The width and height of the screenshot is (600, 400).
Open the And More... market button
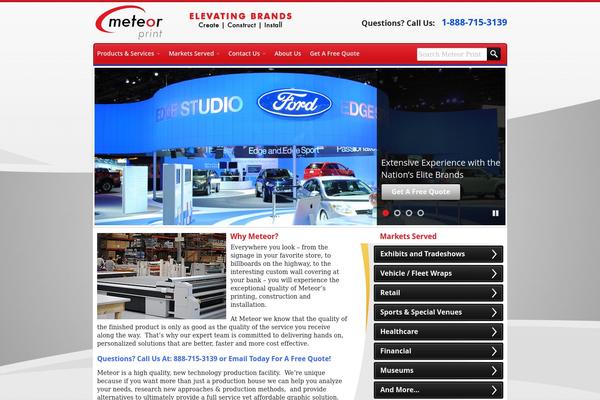(438, 390)
